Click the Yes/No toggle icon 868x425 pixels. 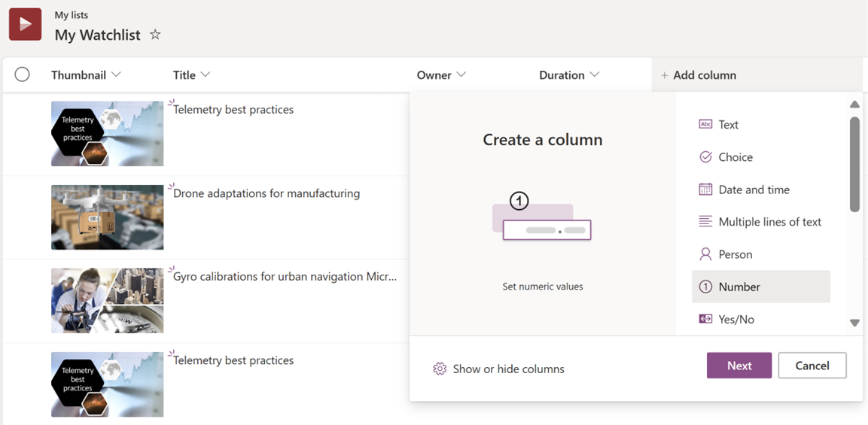[x=705, y=319]
